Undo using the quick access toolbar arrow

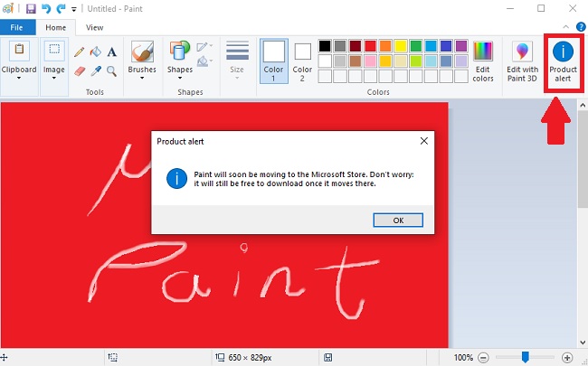pos(46,8)
